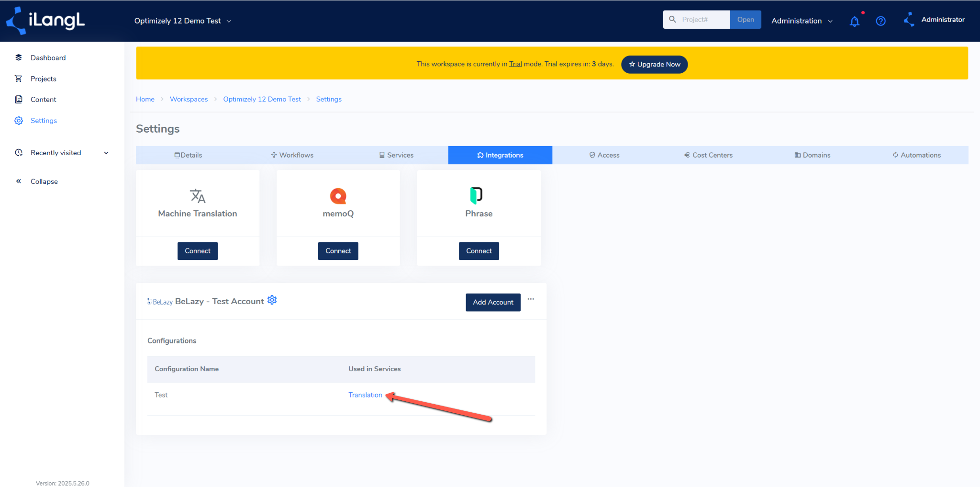
Task: Switch to the Workflows tab
Action: (292, 155)
